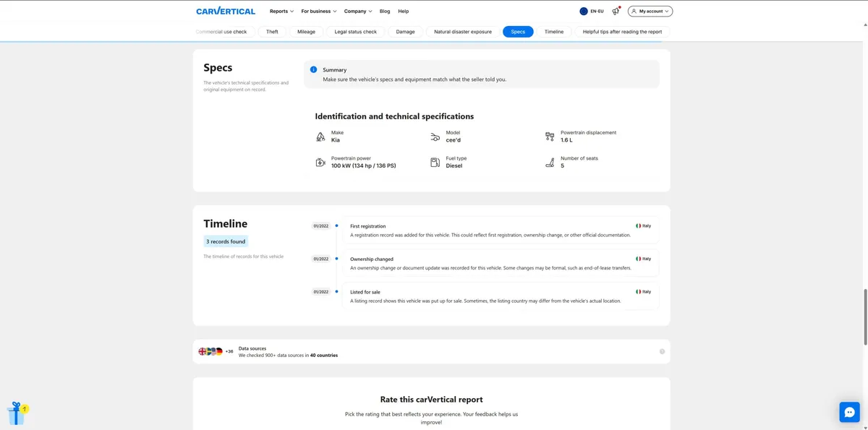Expand the Reports dropdown menu
The height and width of the screenshot is (430, 868).
[281, 12]
